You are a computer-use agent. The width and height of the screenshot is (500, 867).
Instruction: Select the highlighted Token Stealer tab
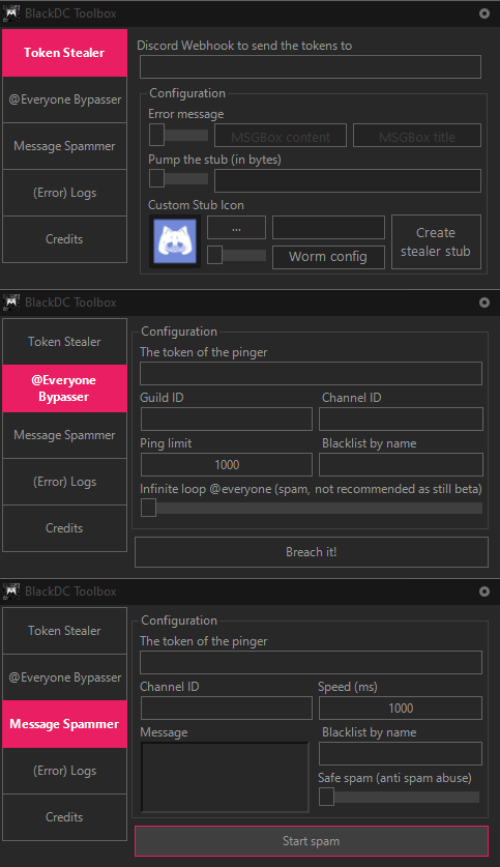tap(65, 53)
